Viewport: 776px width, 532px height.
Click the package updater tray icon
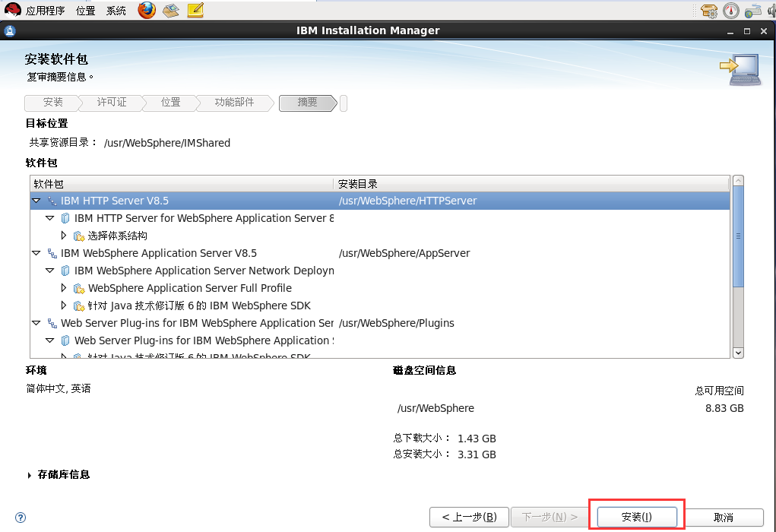point(709,11)
